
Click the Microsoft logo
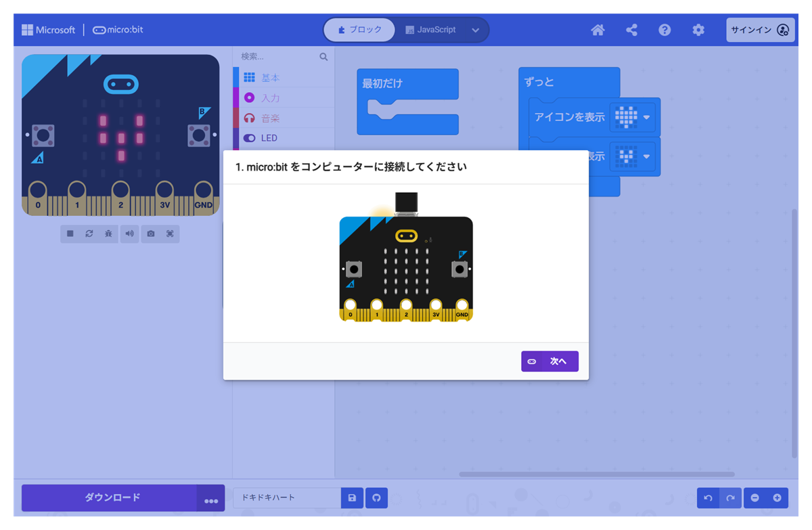point(49,30)
